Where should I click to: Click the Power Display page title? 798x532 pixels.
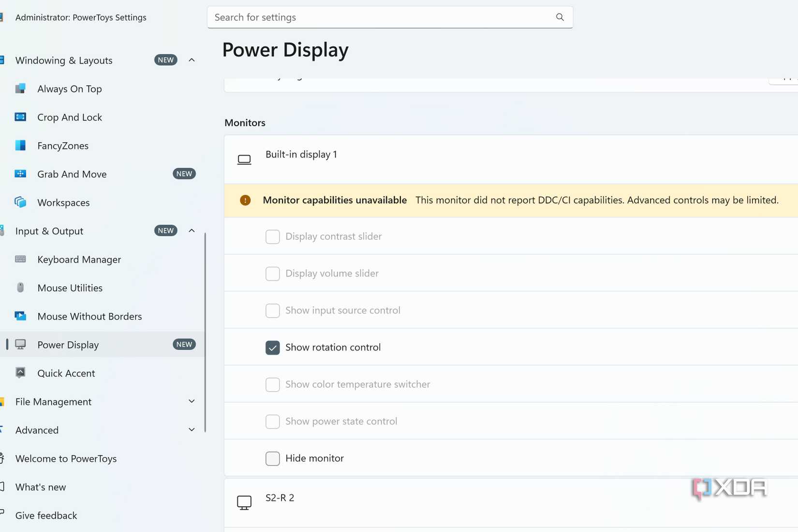285,50
